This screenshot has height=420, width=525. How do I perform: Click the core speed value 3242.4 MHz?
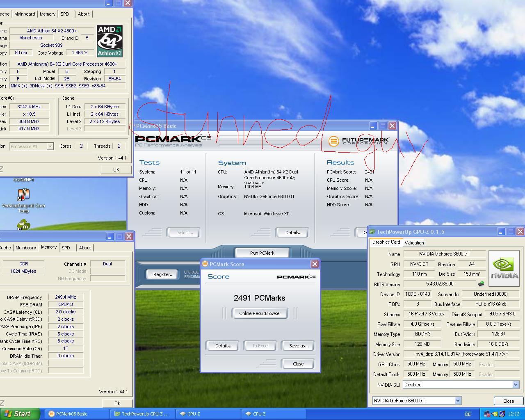(x=28, y=107)
